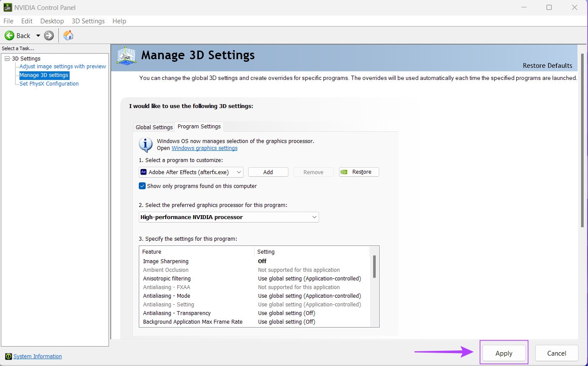Select Adjust image settings with preview
The height and width of the screenshot is (366, 588).
(x=63, y=67)
